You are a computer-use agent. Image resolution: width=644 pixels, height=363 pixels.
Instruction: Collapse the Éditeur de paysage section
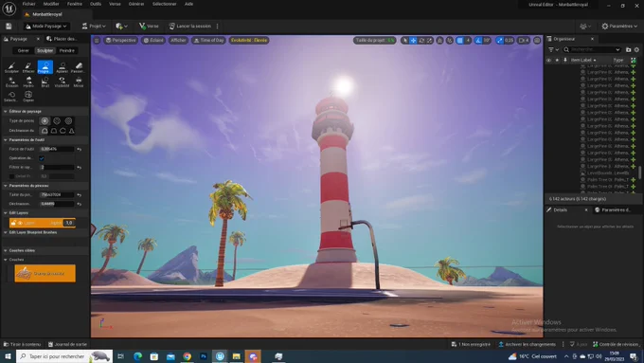pyautogui.click(x=6, y=112)
